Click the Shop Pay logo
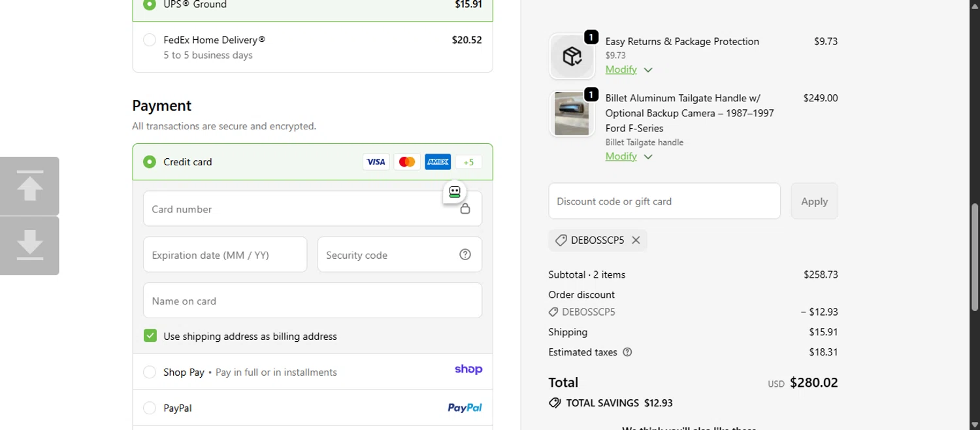The image size is (980, 430). pos(468,369)
